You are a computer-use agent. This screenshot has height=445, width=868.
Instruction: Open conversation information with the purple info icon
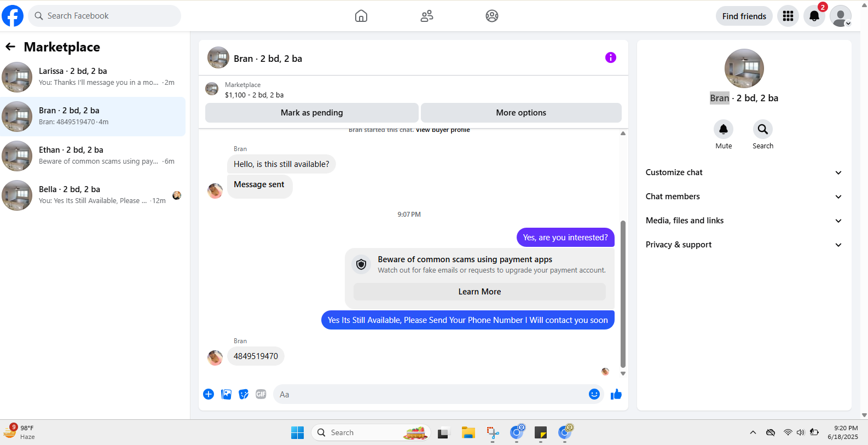(611, 57)
